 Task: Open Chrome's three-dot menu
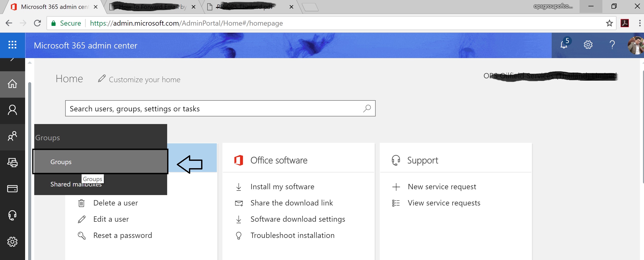click(x=640, y=23)
